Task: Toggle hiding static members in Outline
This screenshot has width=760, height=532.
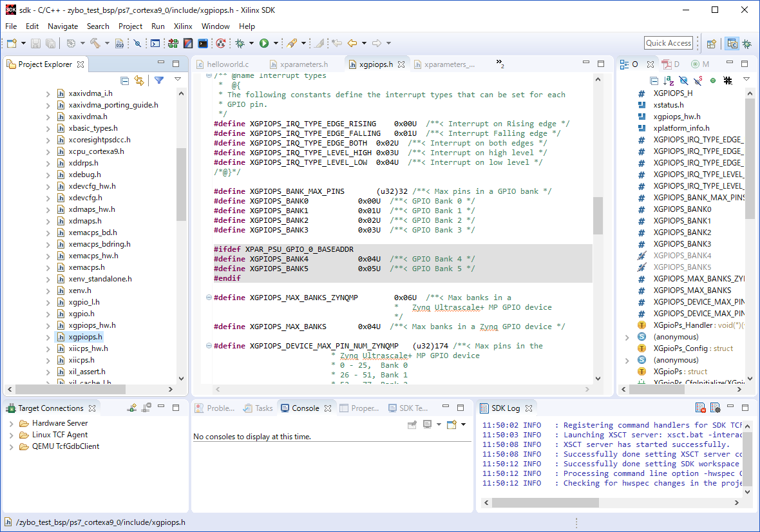Action: click(x=698, y=80)
